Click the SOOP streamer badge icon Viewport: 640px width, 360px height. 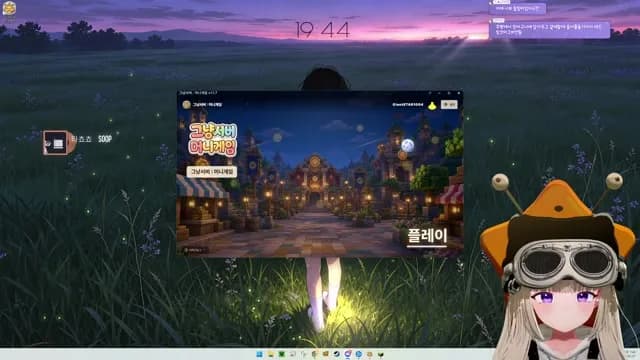click(x=59, y=142)
